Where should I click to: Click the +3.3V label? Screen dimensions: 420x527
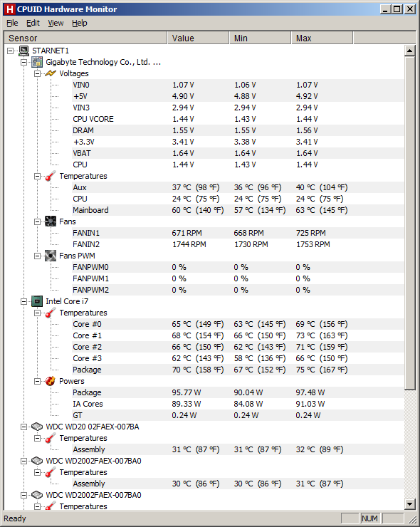pyautogui.click(x=84, y=142)
